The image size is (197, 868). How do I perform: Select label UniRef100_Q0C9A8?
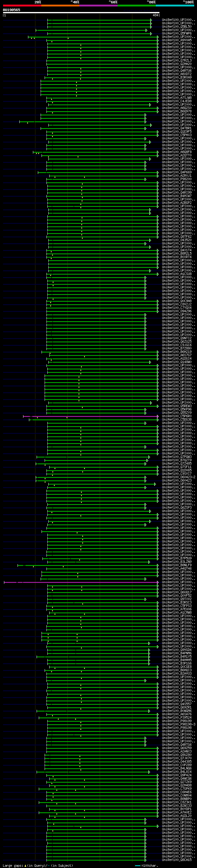coord(177,301)
